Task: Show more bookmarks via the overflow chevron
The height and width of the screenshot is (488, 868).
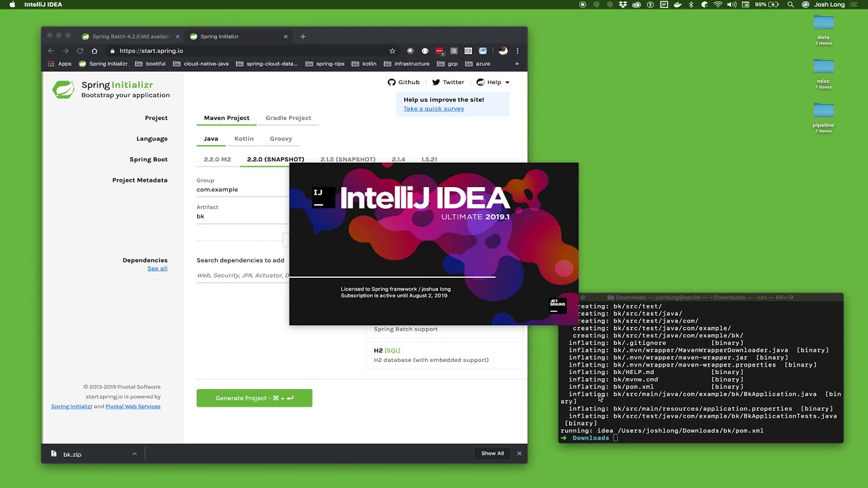Action: click(517, 64)
